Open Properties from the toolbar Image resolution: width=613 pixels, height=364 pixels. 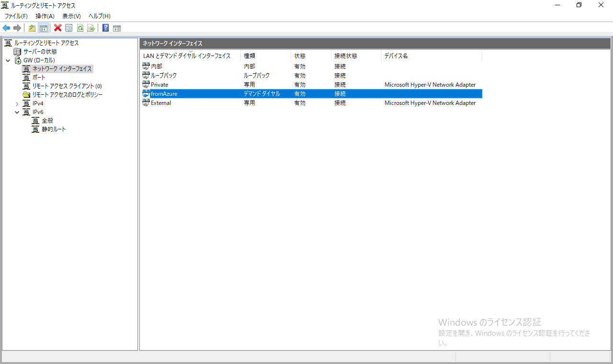tap(69, 28)
